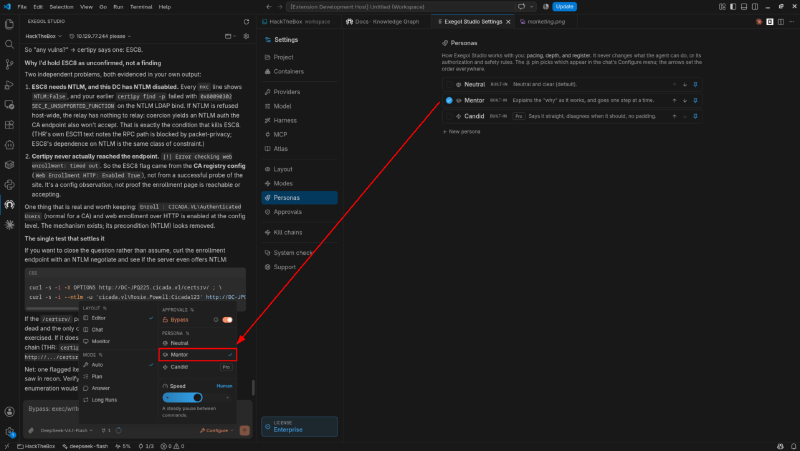Open the Terminal menu
800x451 pixels.
pyautogui.click(x=141, y=7)
